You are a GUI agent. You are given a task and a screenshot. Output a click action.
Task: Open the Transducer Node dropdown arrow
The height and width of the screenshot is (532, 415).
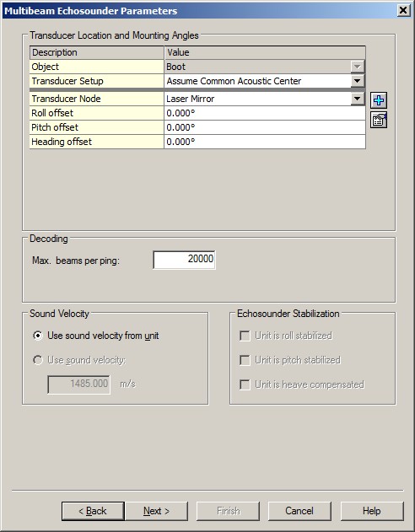(x=357, y=99)
